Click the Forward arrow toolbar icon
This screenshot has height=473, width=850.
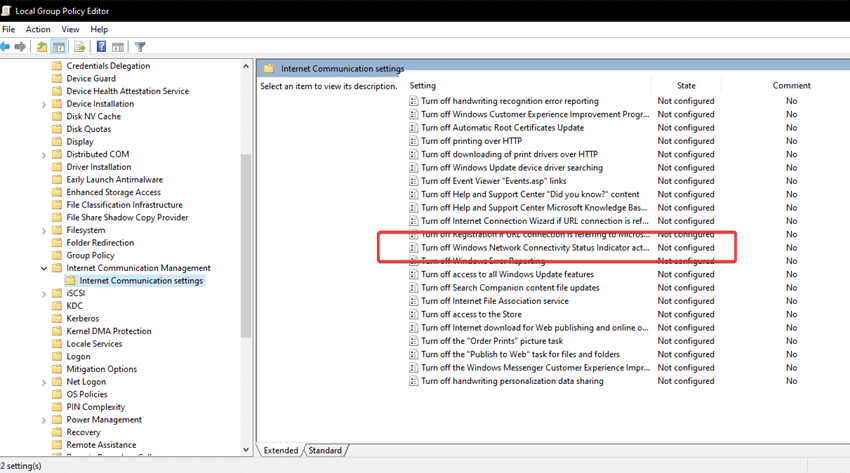20,47
